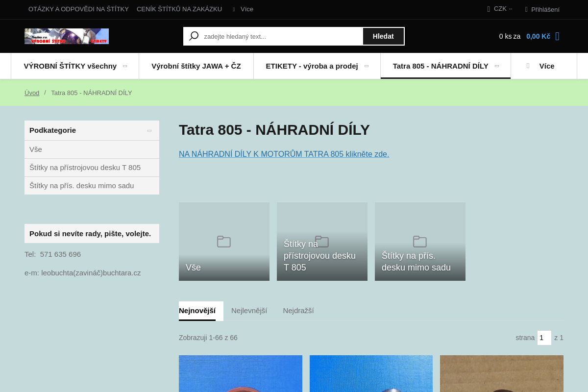Go to Úvod breadcrumb link
The image size is (588, 392).
coord(32,93)
